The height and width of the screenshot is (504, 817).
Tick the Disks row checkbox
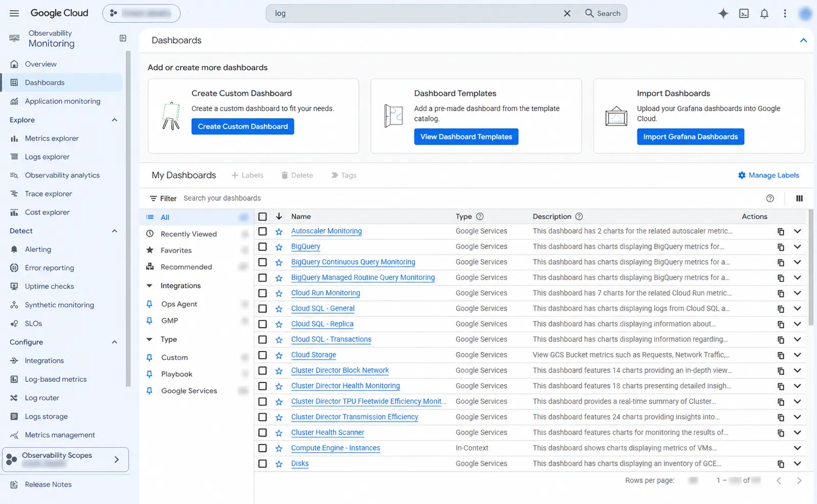(x=262, y=464)
